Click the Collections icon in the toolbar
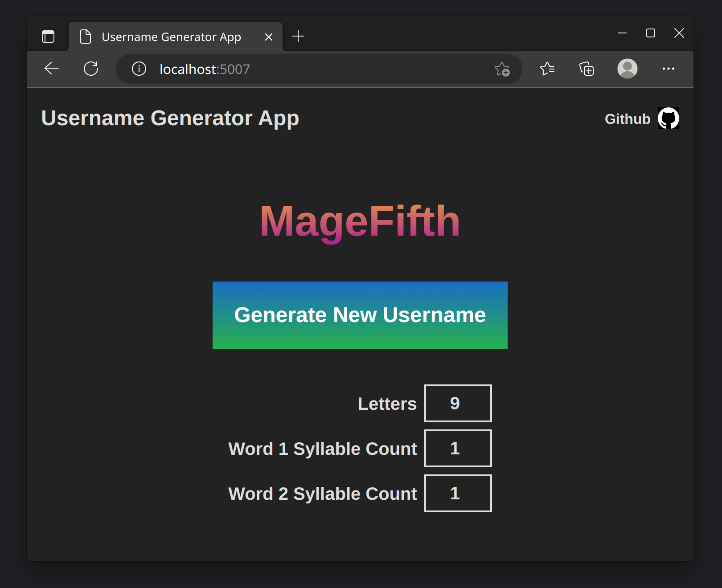This screenshot has height=588, width=722. pos(586,69)
